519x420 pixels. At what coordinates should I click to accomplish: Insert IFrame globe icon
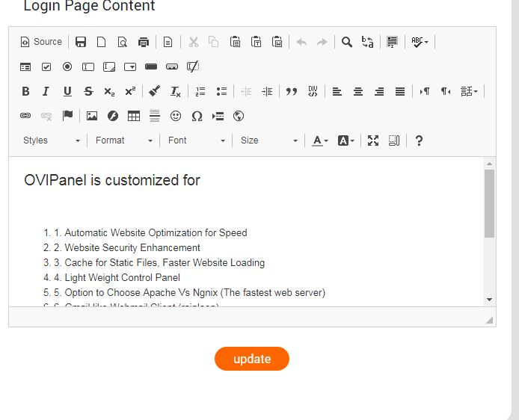(x=239, y=116)
